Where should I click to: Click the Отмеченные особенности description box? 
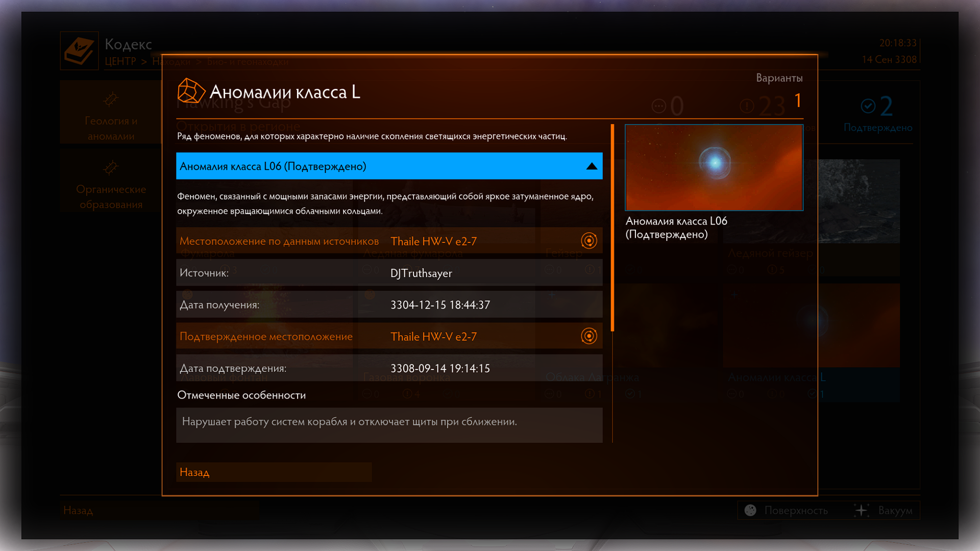pyautogui.click(x=389, y=425)
